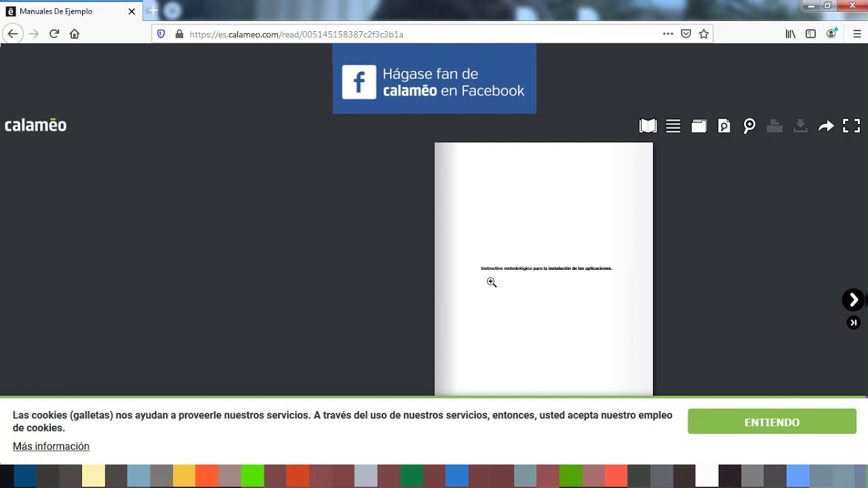This screenshot has width=868, height=488.
Task: Click the Instructivo metodológico title text
Action: 547,268
